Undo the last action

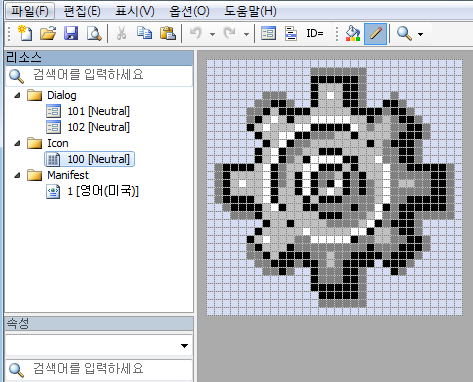click(x=196, y=33)
